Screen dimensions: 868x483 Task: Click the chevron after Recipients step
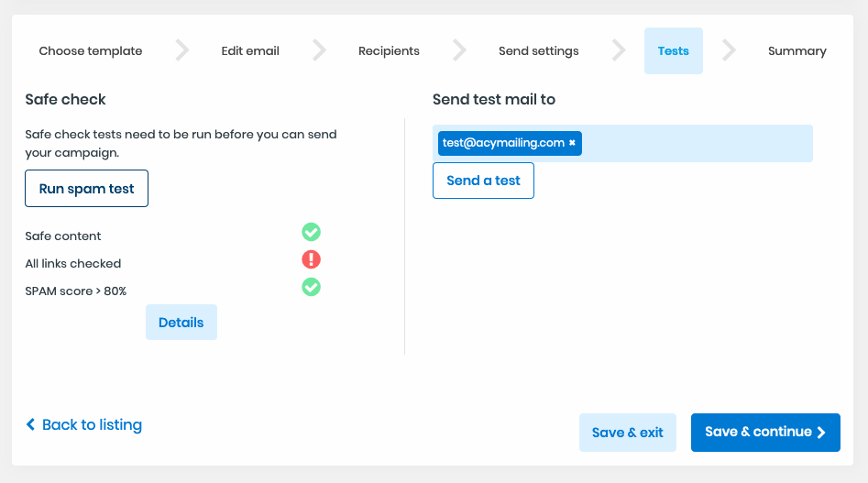click(x=459, y=50)
